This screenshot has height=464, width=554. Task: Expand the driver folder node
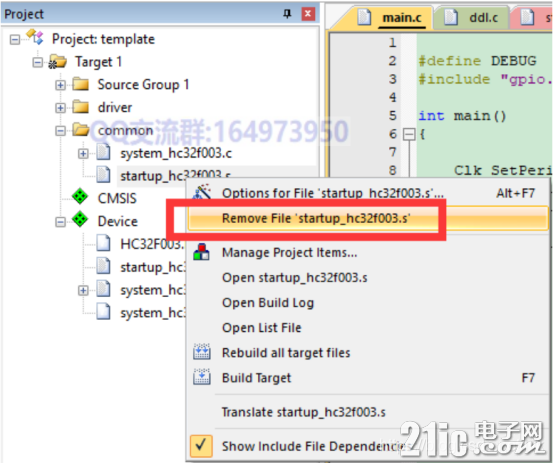60,108
